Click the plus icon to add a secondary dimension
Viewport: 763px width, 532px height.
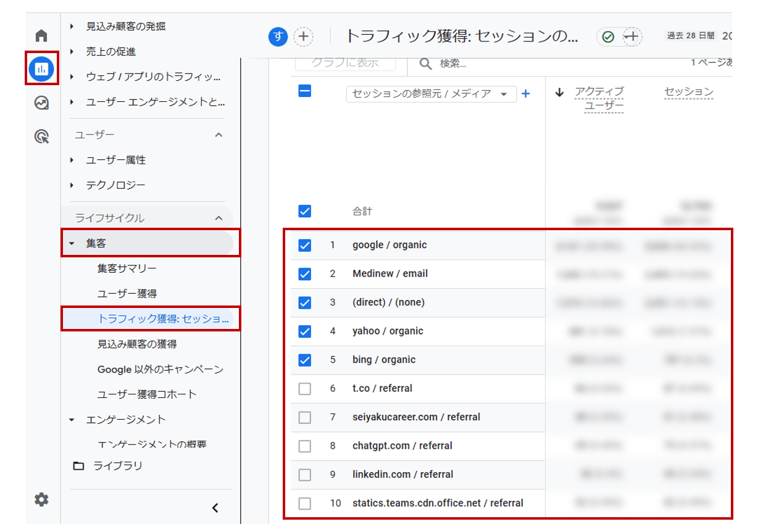pos(525,94)
